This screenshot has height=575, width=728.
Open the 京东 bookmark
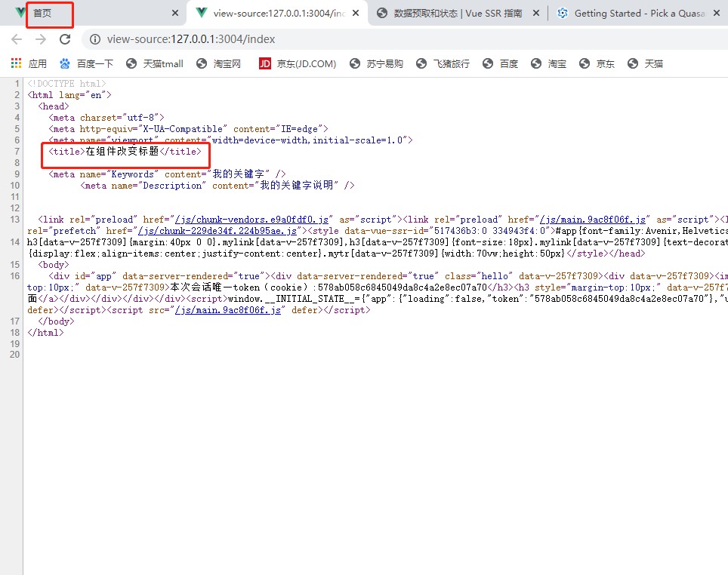coord(597,63)
